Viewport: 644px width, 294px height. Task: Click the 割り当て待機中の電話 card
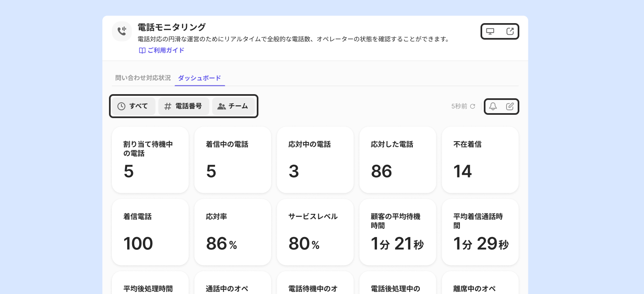[x=150, y=160]
